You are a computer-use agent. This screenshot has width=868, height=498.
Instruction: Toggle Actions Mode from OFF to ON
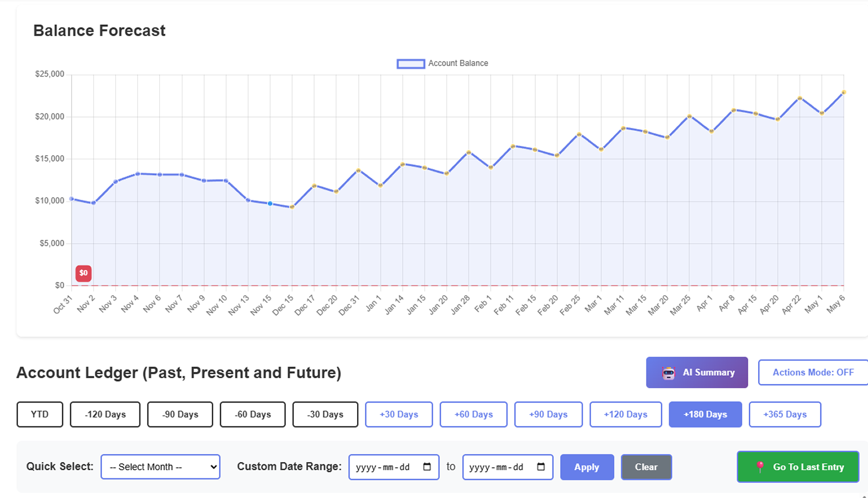coord(812,372)
